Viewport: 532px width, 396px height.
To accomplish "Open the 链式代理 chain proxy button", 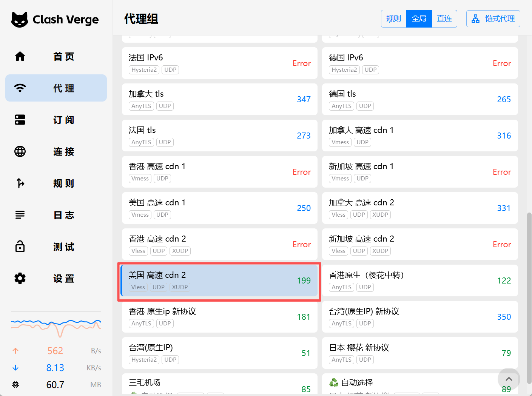I will tap(493, 18).
